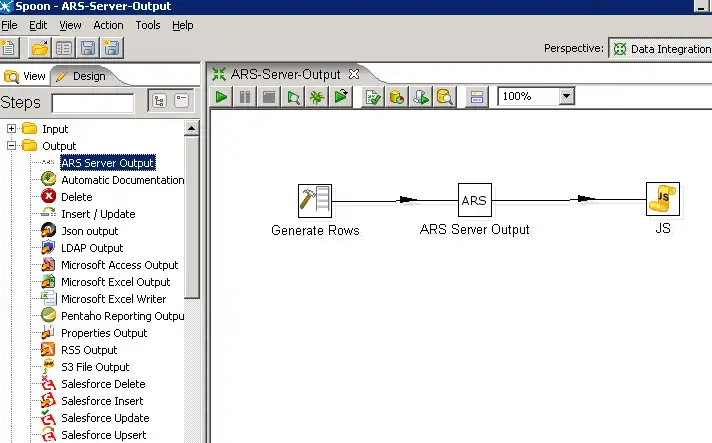The image size is (712, 443).
Task: Click the steps tree vertical scrollbar thumb
Action: 192,217
